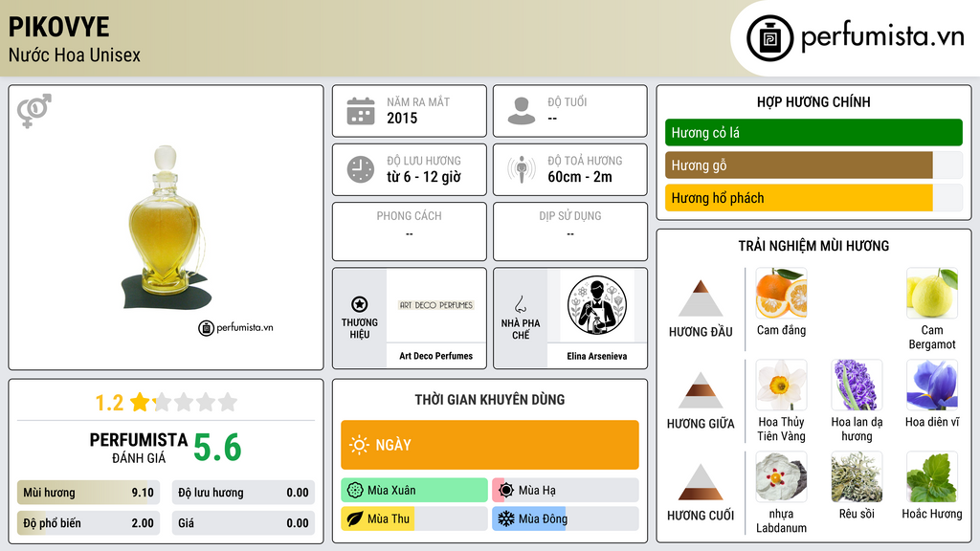This screenshot has width=980, height=551.
Task: Click the 'Hợp hương chính' heading
Action: click(813, 101)
